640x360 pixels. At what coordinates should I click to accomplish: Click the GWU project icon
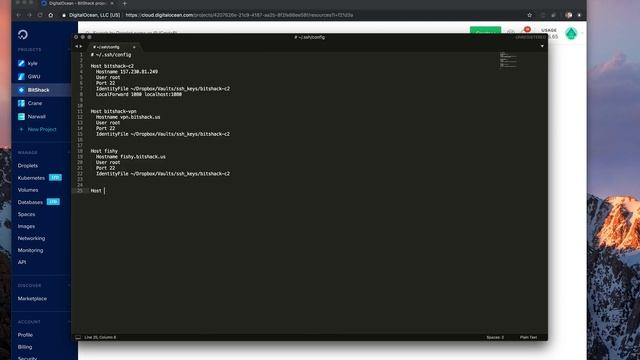click(x=21, y=76)
